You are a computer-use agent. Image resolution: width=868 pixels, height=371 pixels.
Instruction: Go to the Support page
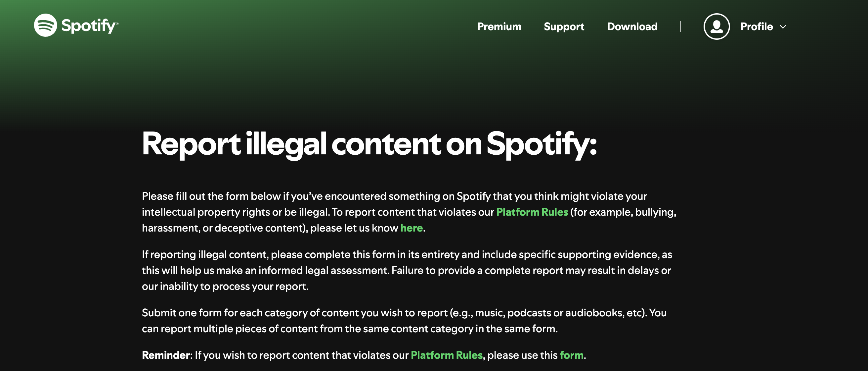[564, 26]
